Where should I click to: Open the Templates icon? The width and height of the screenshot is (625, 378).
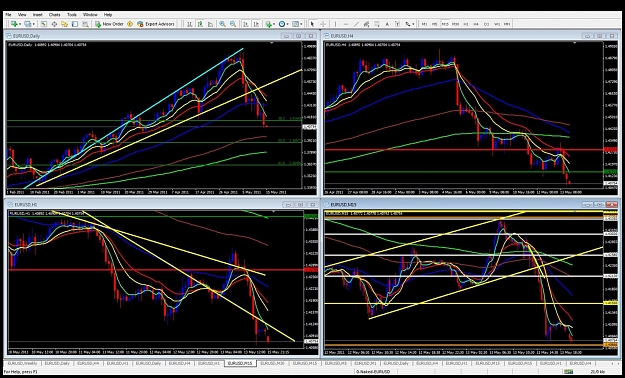pyautogui.click(x=295, y=24)
